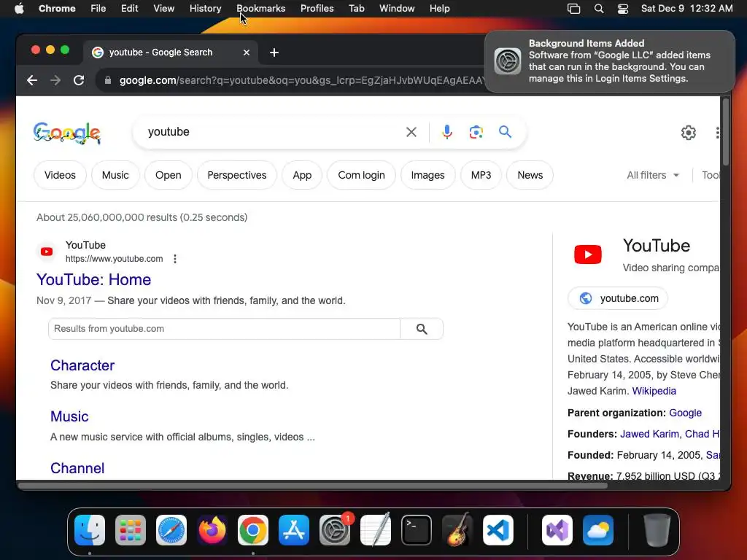Open Launchpad from the dock
This screenshot has height=560, width=747.
point(131,530)
